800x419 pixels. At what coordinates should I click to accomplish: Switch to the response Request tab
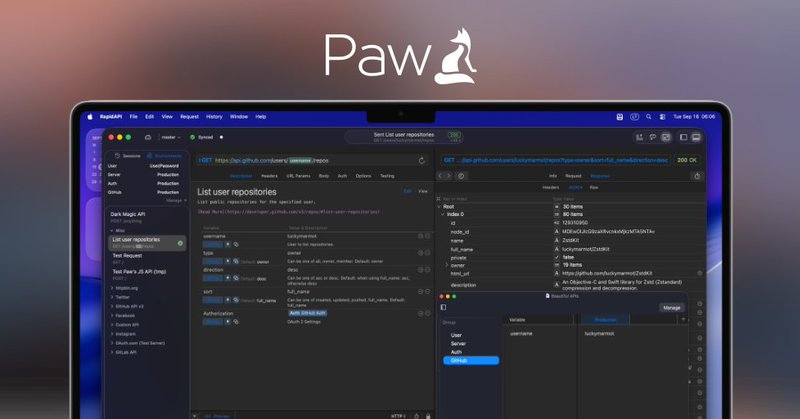[573, 176]
